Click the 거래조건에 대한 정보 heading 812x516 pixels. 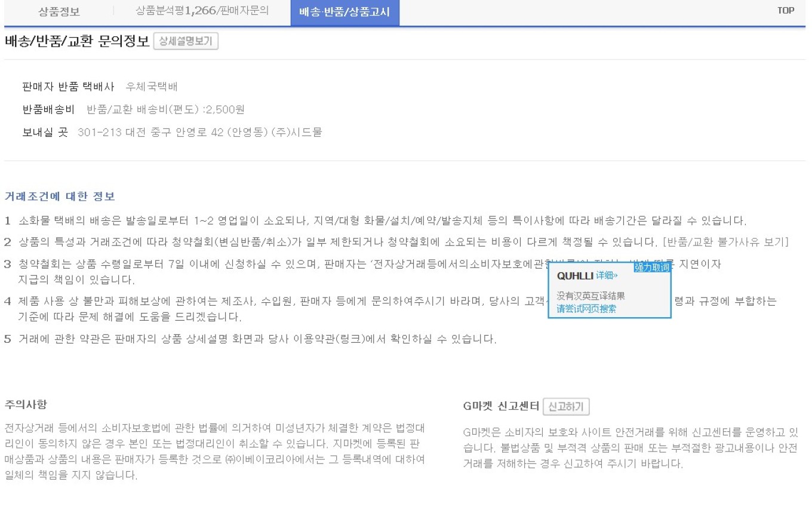click(60, 196)
